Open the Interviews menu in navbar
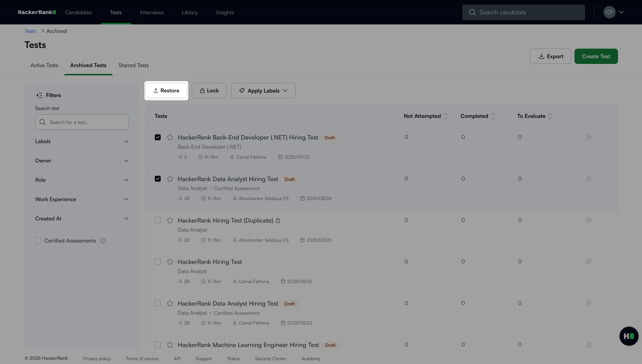The width and height of the screenshot is (642, 364). [151, 12]
